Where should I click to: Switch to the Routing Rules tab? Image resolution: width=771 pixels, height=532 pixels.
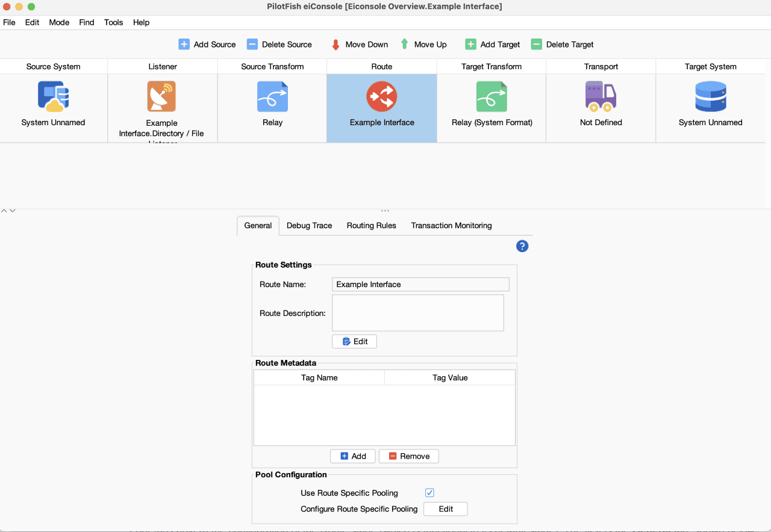pos(372,226)
